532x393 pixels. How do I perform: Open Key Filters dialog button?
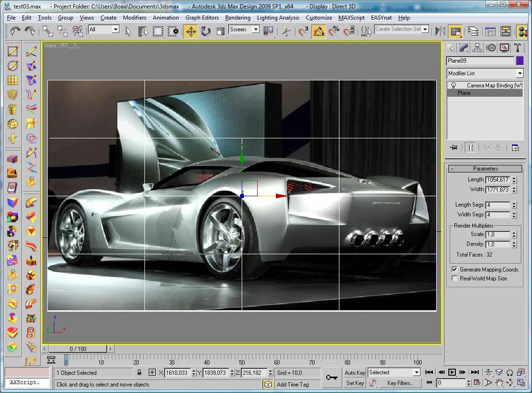(401, 383)
